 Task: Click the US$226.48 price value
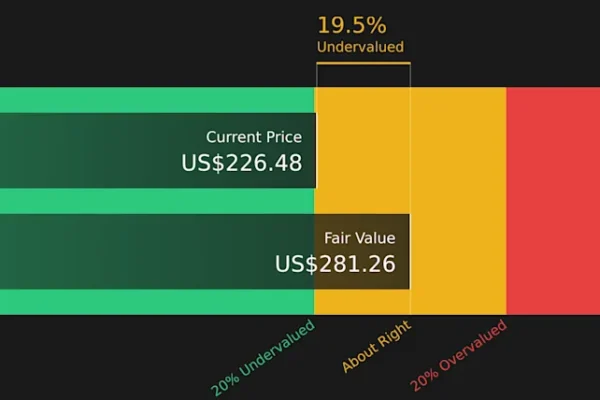242,162
